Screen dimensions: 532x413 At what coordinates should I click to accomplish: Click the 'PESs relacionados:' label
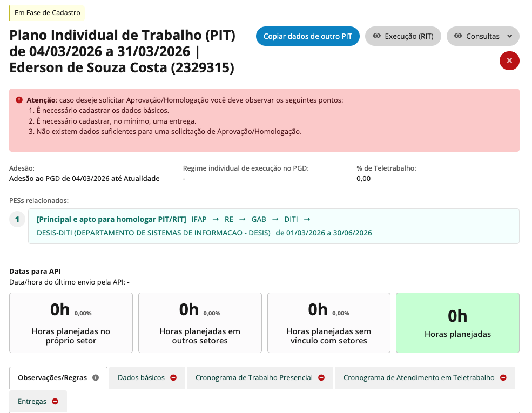tap(39, 201)
